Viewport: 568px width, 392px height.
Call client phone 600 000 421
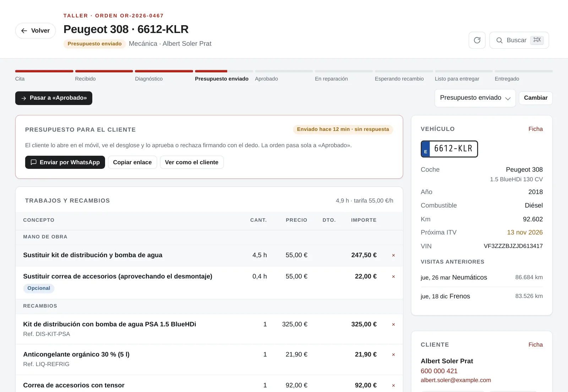439,371
